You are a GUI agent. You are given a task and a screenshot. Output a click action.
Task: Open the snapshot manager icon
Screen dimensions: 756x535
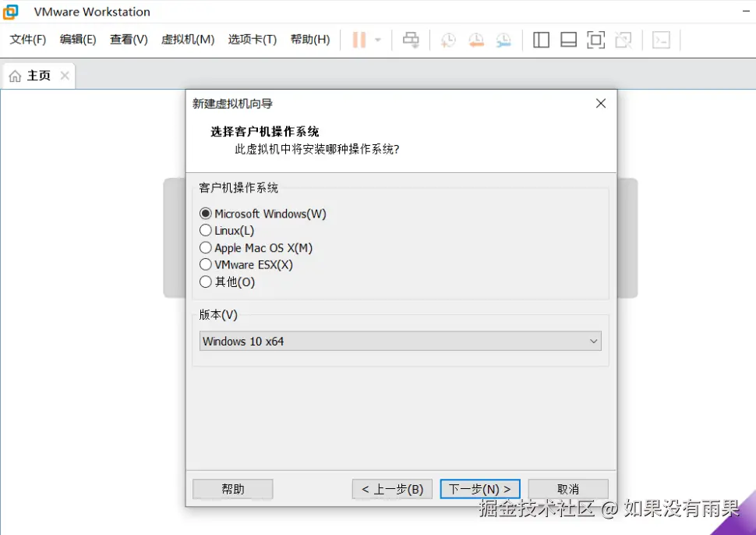click(x=503, y=40)
